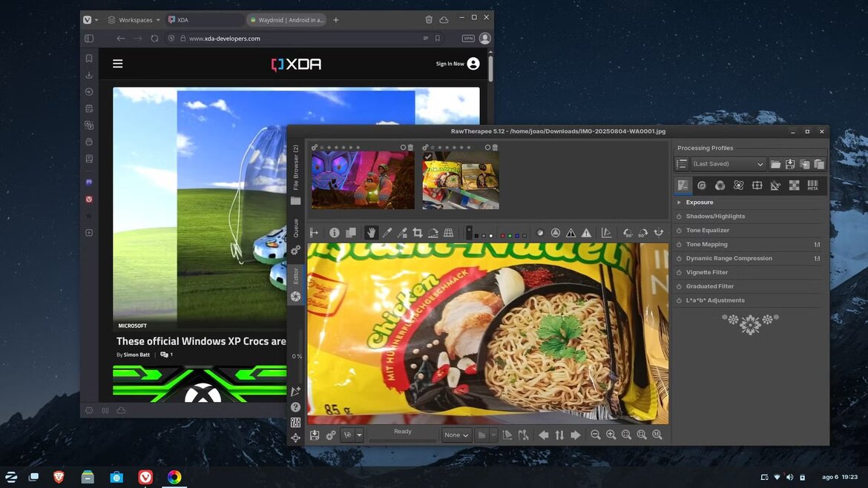Open the Color tab in the right panel
This screenshot has width=868, height=488.
click(720, 185)
